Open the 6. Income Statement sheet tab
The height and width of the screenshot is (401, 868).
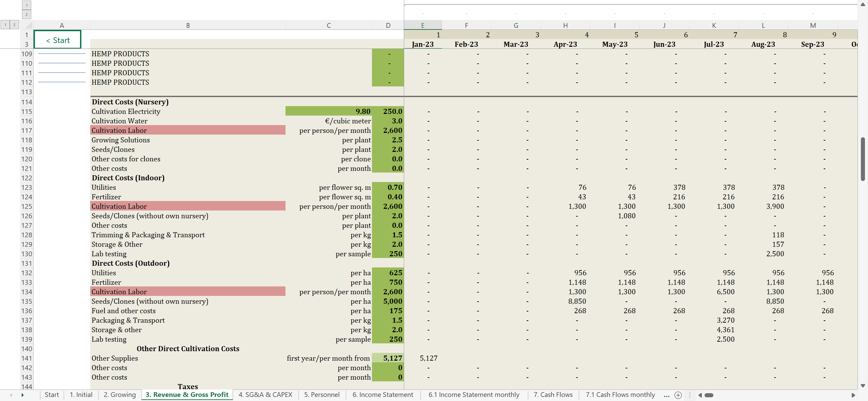click(382, 395)
